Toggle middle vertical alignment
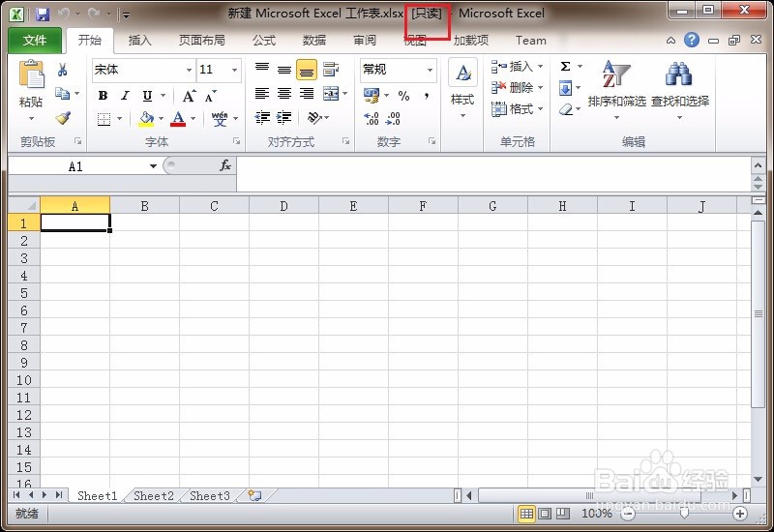Screen dimensions: 774x532 coord(283,70)
